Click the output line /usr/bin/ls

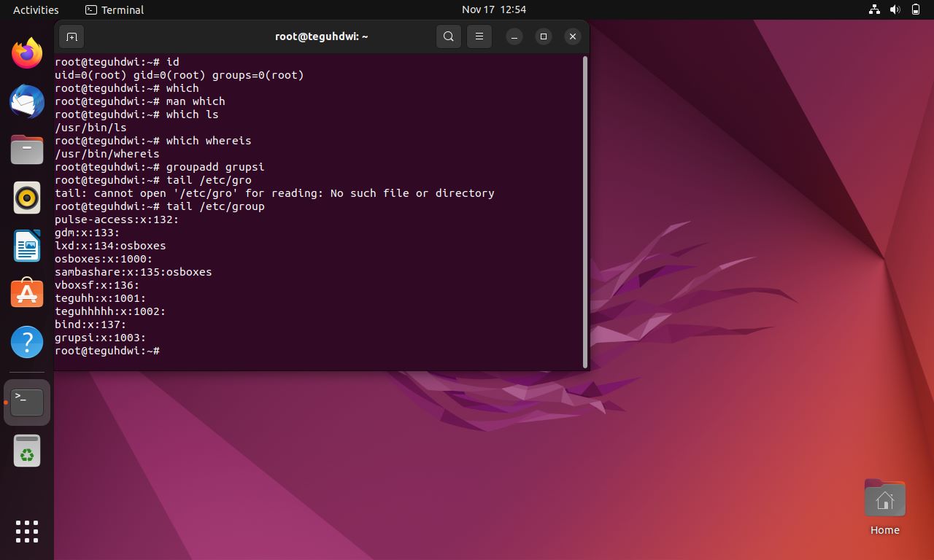tap(90, 128)
